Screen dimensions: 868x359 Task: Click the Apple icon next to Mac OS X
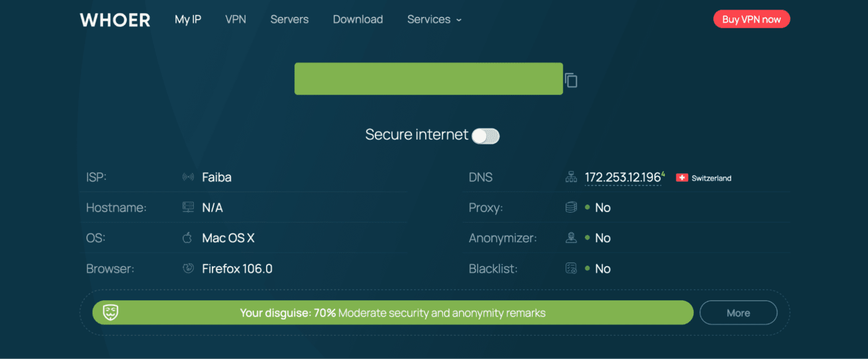[x=188, y=238]
